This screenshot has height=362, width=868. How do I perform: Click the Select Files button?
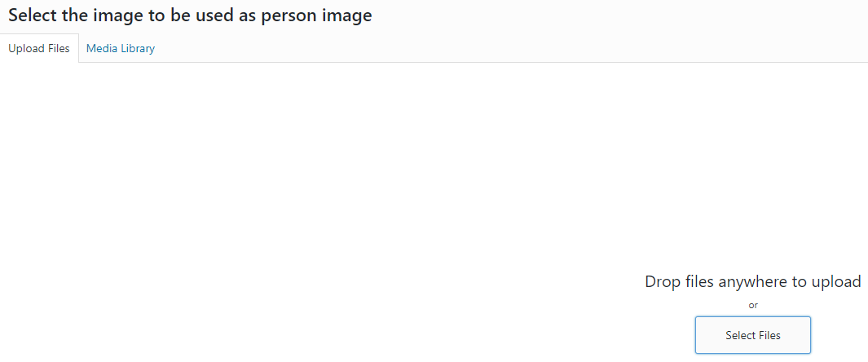point(753,335)
